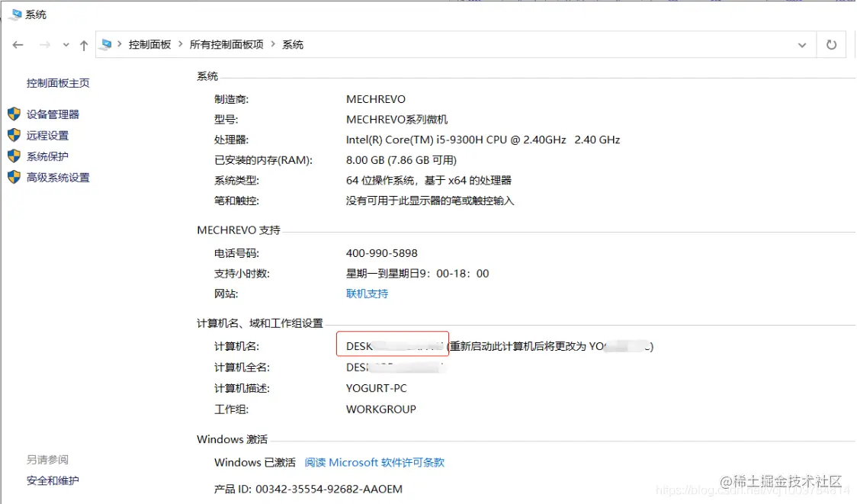Click the highlighted computer name field

[392, 344]
